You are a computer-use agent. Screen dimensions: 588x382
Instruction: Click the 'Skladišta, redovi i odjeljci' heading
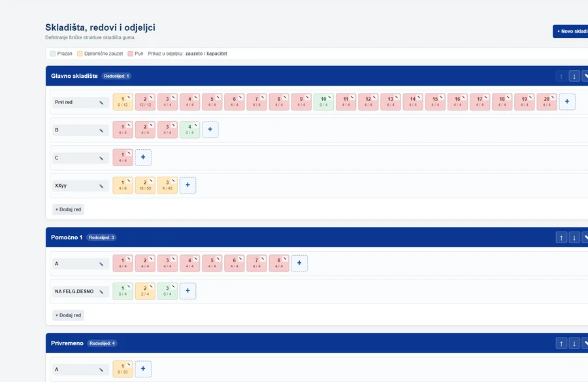100,27
